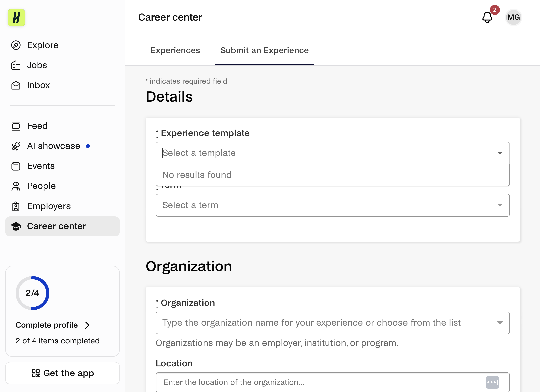Click the Jobs building icon
540x392 pixels.
[x=16, y=65]
